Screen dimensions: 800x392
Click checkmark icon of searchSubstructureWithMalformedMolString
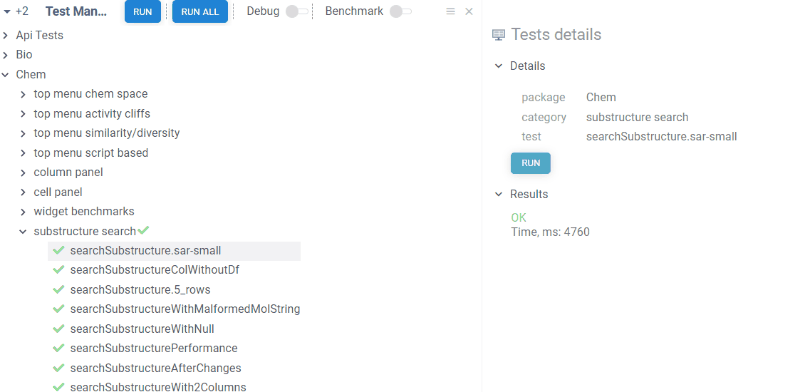point(59,309)
